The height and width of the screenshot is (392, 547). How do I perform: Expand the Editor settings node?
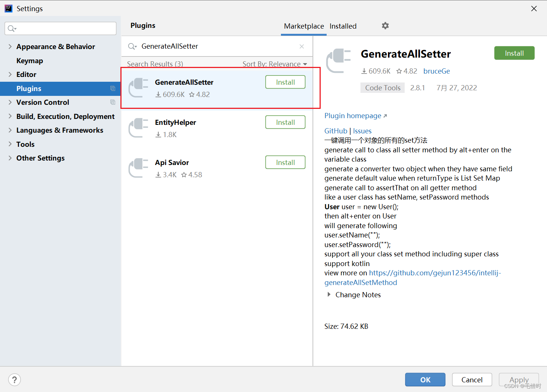click(10, 74)
